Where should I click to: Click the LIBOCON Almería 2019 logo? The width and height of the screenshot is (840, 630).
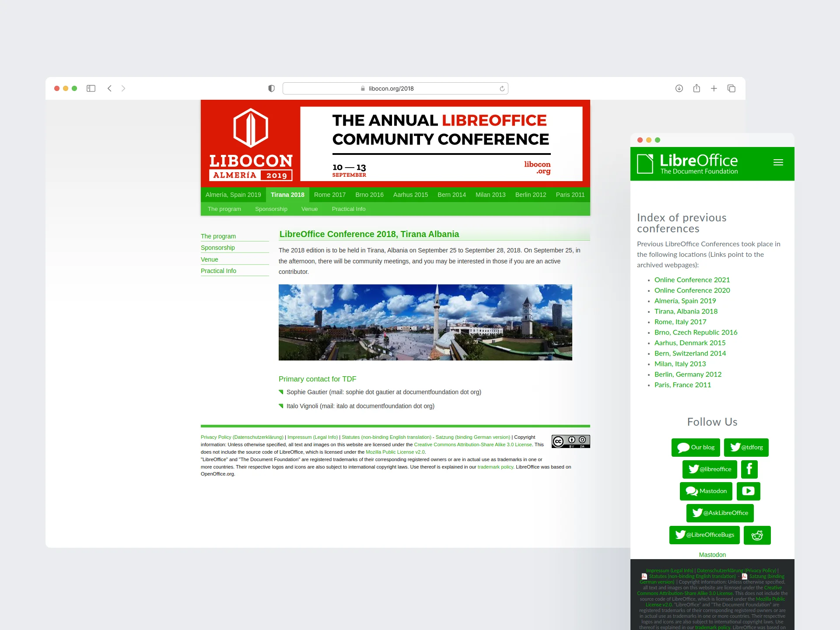[251, 144]
